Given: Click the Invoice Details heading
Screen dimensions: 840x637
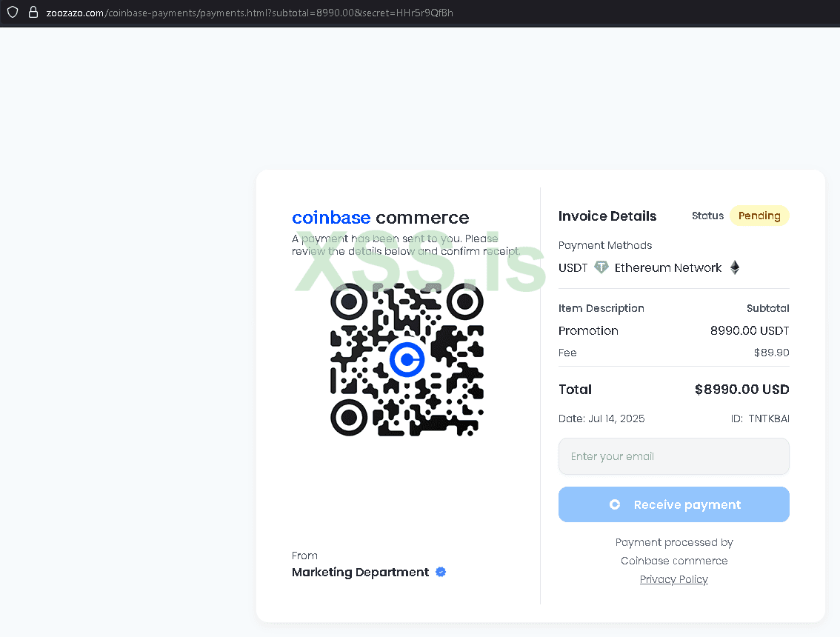Looking at the screenshot, I should (607, 216).
